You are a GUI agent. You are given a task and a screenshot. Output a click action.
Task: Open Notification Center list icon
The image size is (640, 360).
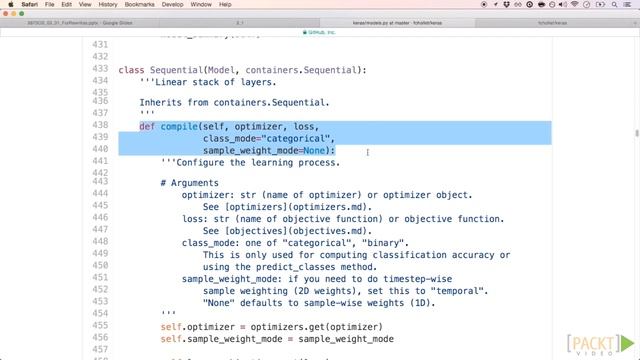pyautogui.click(x=627, y=4)
